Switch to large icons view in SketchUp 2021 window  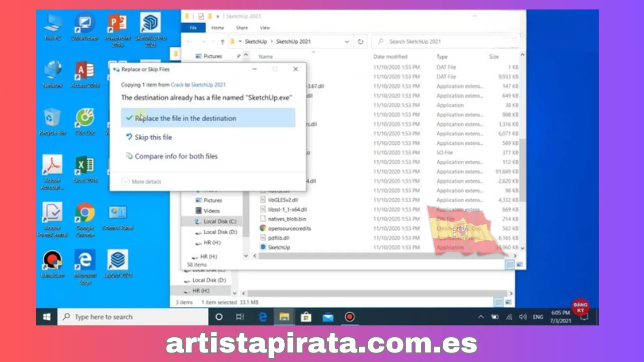pos(520,264)
